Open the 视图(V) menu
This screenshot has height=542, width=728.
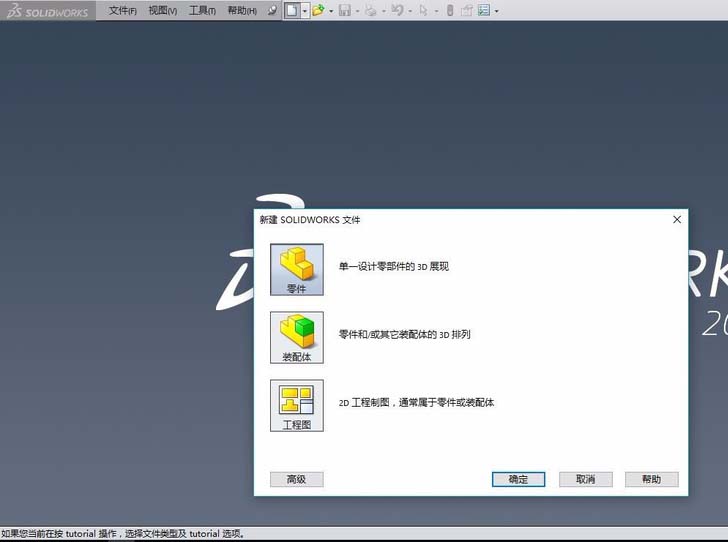click(x=162, y=10)
